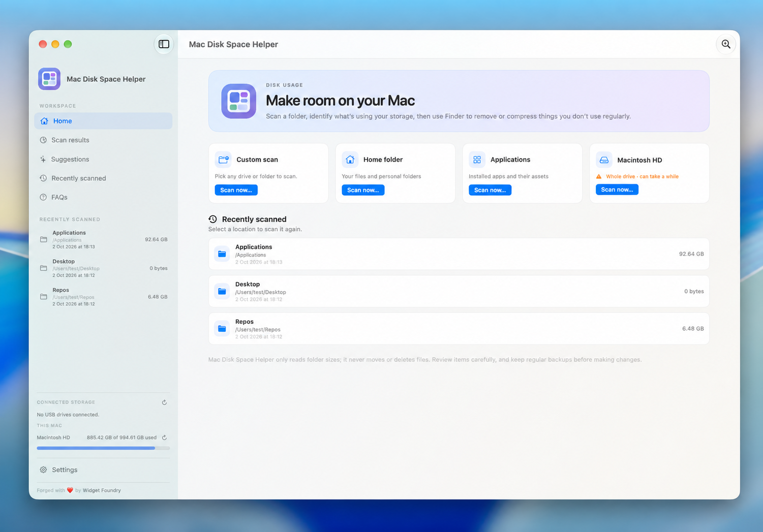763x532 pixels.
Task: Click the 6.48 GB size in main list
Action: coord(693,329)
